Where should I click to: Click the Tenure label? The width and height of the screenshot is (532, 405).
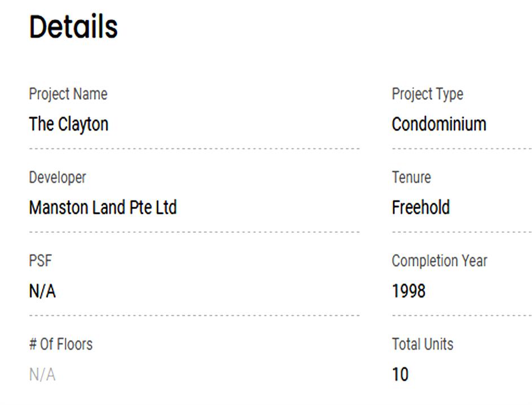[x=411, y=177]
